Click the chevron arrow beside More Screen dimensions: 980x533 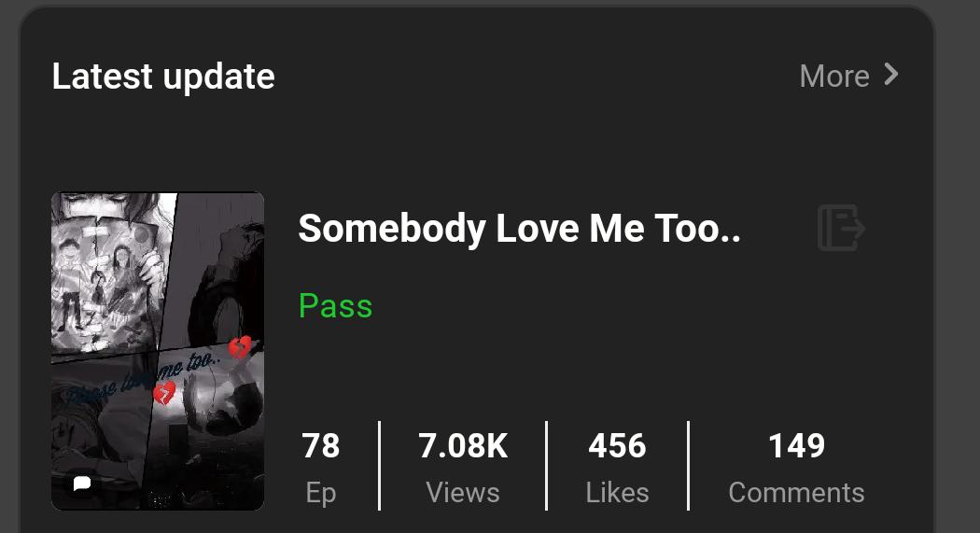pos(891,75)
